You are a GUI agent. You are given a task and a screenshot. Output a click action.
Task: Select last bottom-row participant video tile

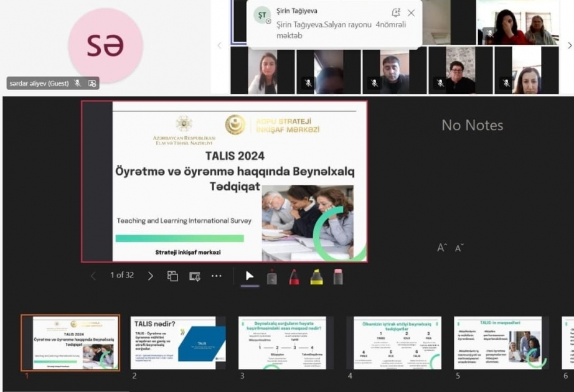click(527, 71)
